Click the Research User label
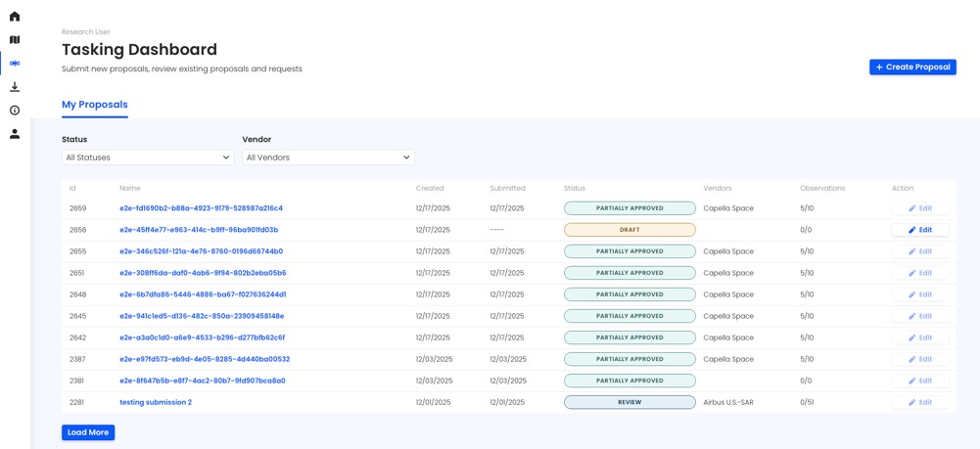This screenshot has width=980, height=449. click(85, 31)
